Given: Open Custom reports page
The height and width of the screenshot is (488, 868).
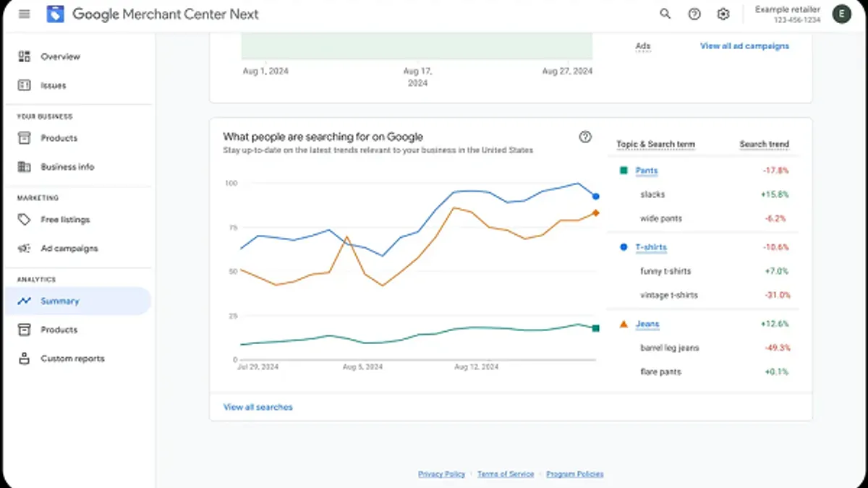Looking at the screenshot, I should point(72,359).
